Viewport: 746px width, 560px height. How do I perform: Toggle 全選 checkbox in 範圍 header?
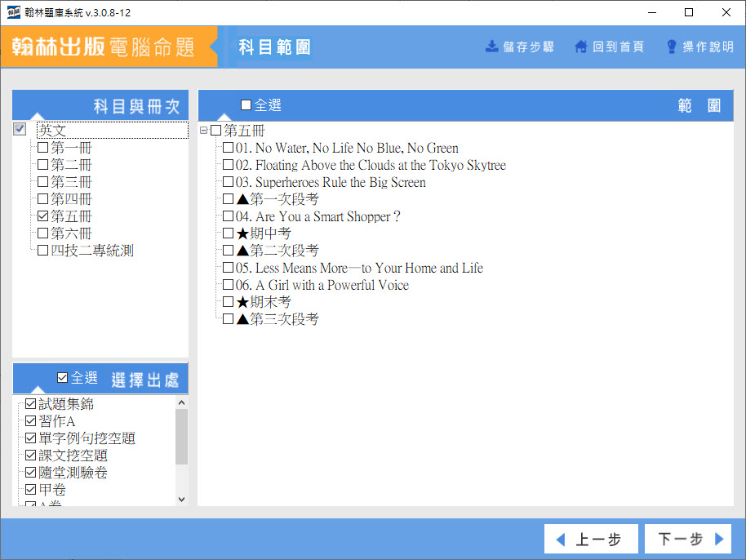click(x=246, y=105)
